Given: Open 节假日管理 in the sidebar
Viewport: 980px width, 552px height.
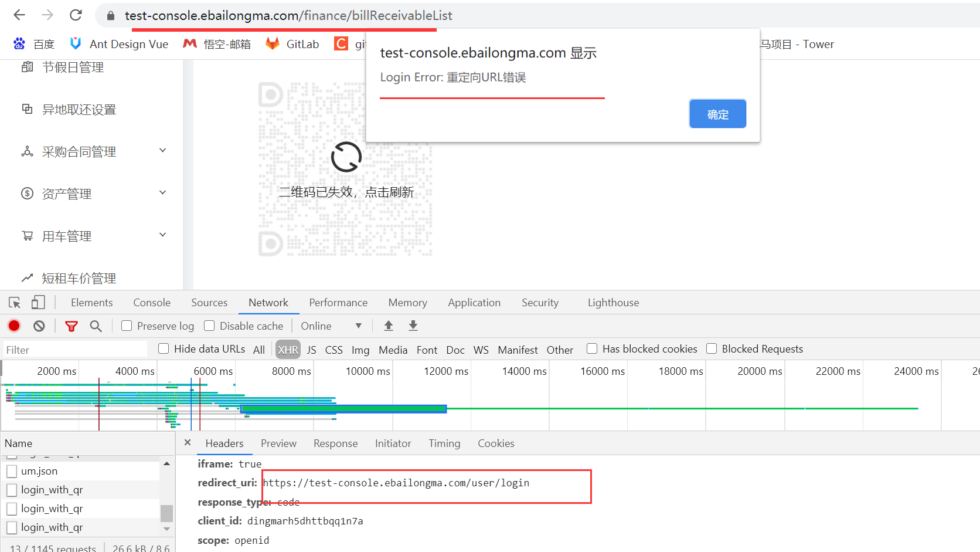Looking at the screenshot, I should coord(73,67).
